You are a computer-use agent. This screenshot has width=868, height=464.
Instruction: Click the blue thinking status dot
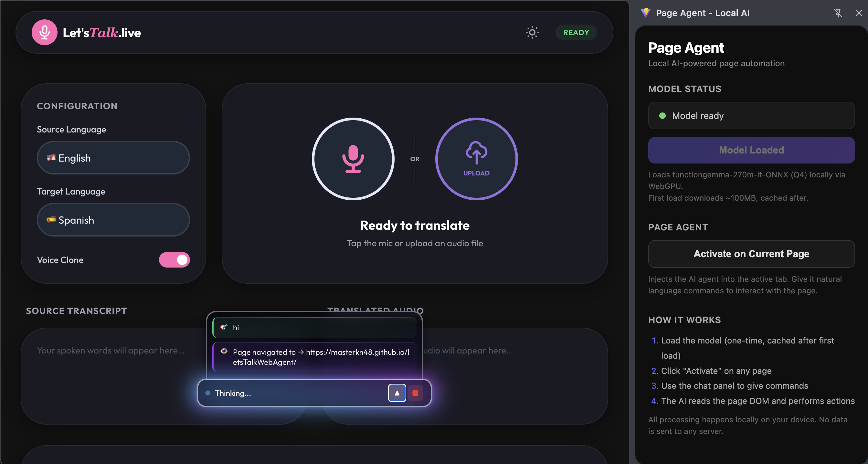(x=207, y=393)
